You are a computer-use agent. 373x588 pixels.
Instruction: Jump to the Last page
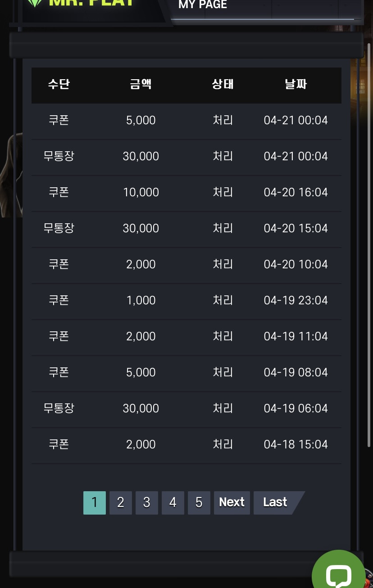277,502
